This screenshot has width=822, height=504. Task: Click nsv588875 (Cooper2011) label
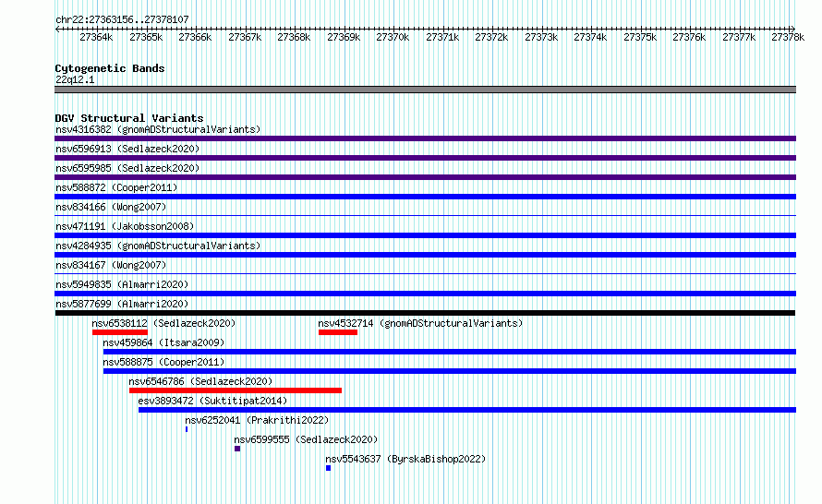click(x=163, y=362)
